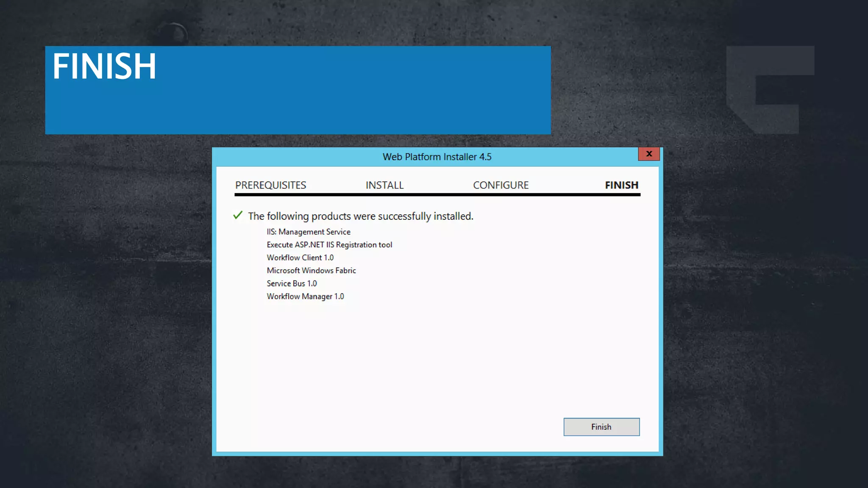Select the INSTALL step label
This screenshot has height=488, width=868.
point(384,185)
